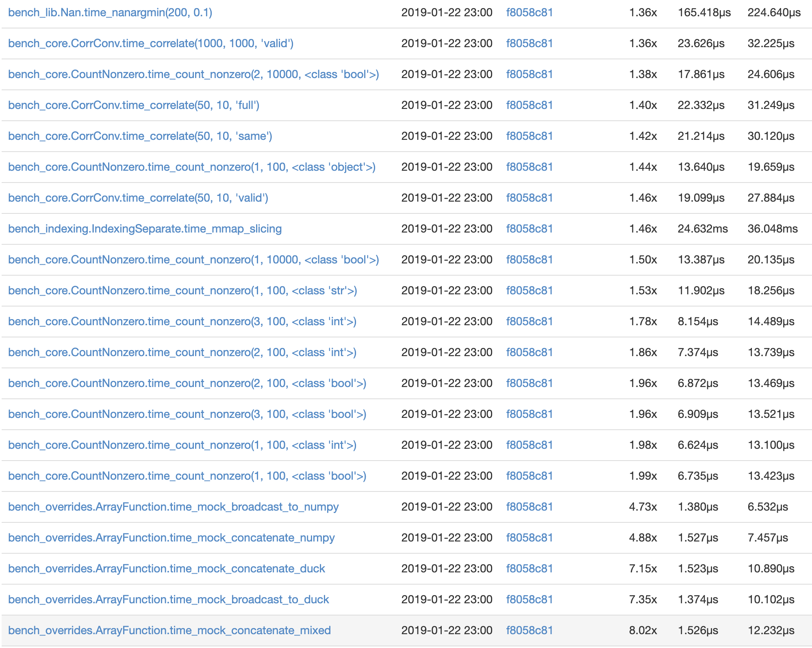The height and width of the screenshot is (648, 812).
Task: Open time_correlate(50, 10, 'same') benchmark
Action: tap(140, 136)
